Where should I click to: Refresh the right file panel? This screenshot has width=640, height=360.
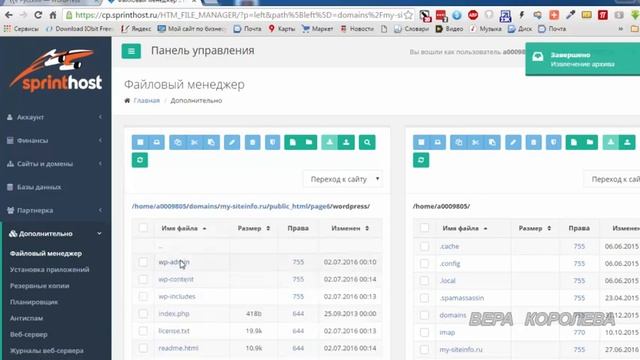pos(421,160)
